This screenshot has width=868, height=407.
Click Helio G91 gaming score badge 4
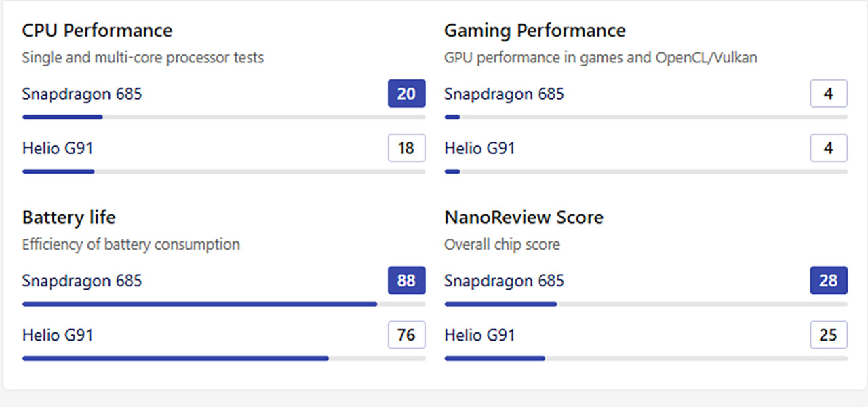[829, 148]
